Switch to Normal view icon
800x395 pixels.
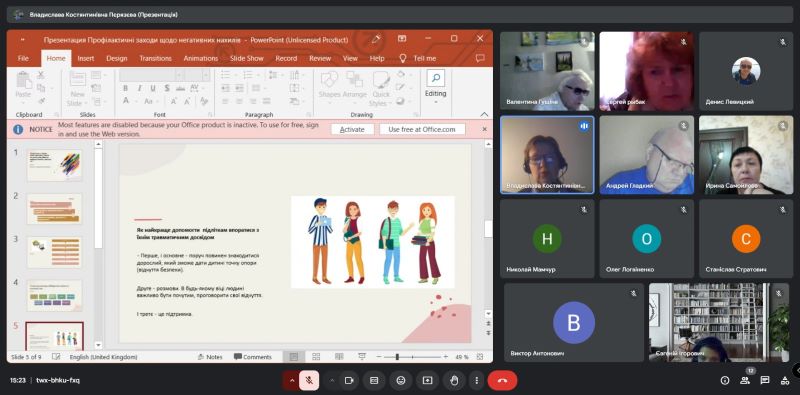293,357
